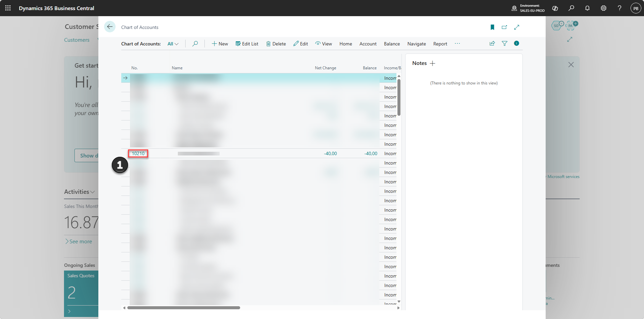Close the Get started banner

pyautogui.click(x=571, y=65)
